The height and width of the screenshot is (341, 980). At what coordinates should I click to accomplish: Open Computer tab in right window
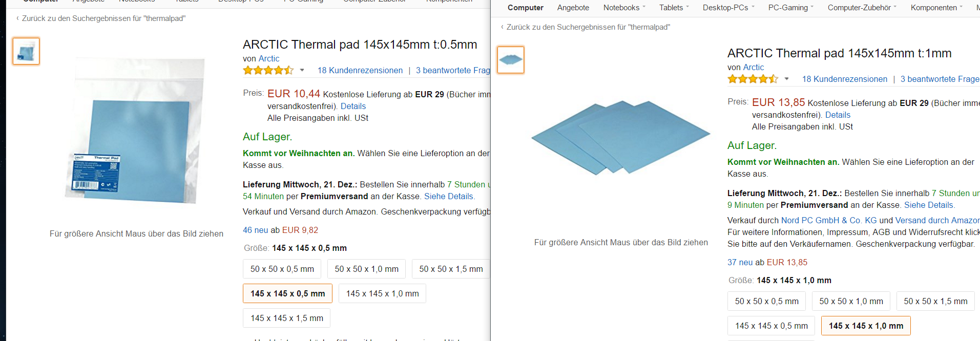tap(526, 8)
